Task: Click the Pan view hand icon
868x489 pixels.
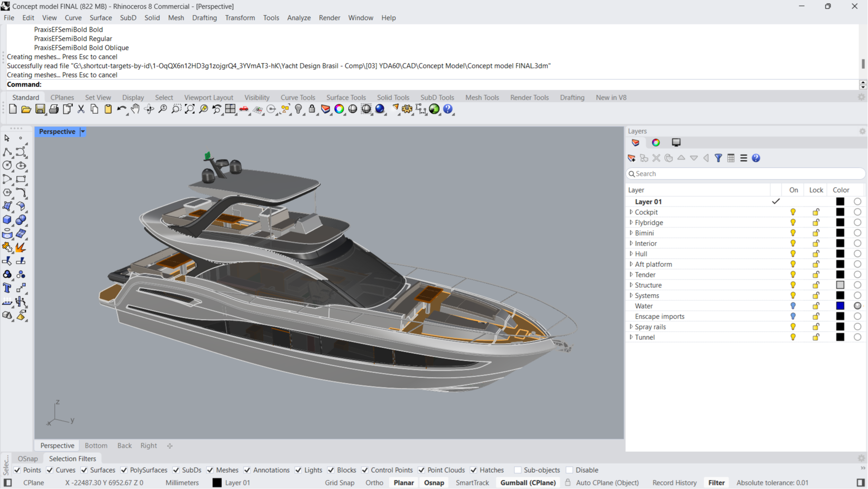Action: (x=135, y=109)
